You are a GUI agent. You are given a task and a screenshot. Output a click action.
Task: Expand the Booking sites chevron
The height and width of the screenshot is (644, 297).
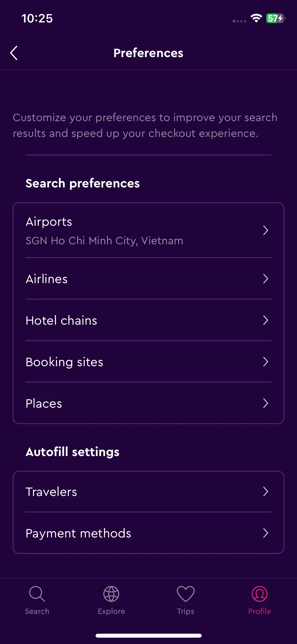(x=266, y=362)
